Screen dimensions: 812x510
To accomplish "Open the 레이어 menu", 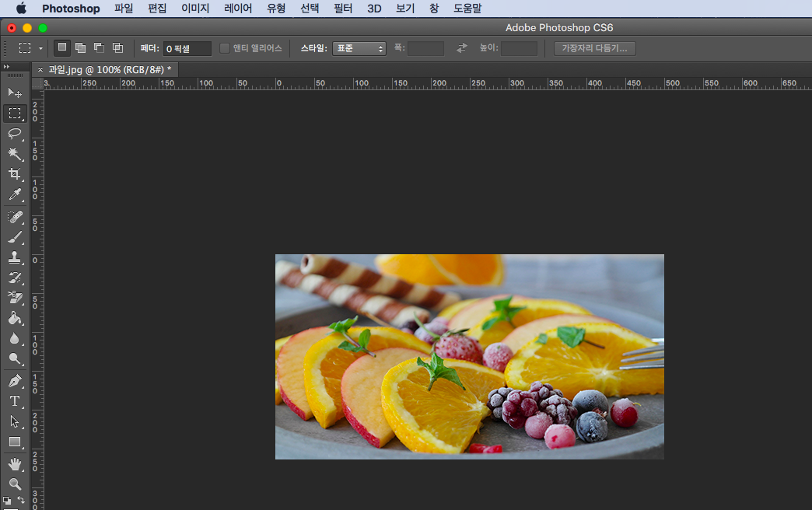I will [238, 9].
